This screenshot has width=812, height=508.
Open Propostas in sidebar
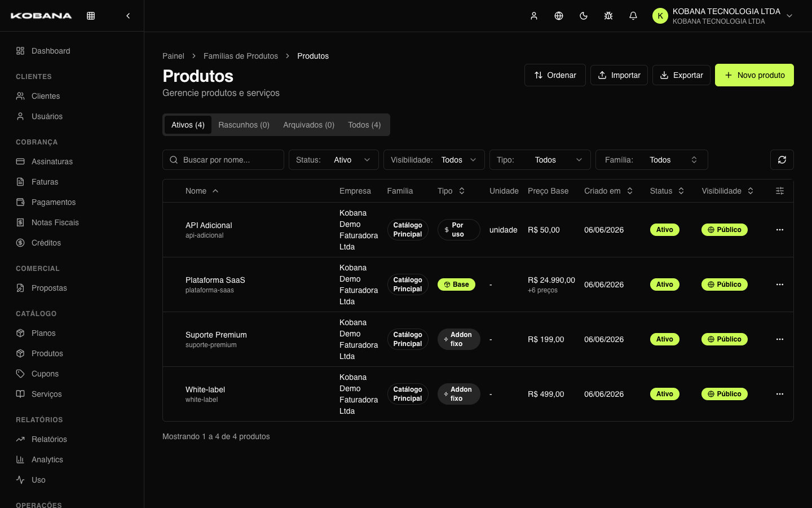[72, 288]
